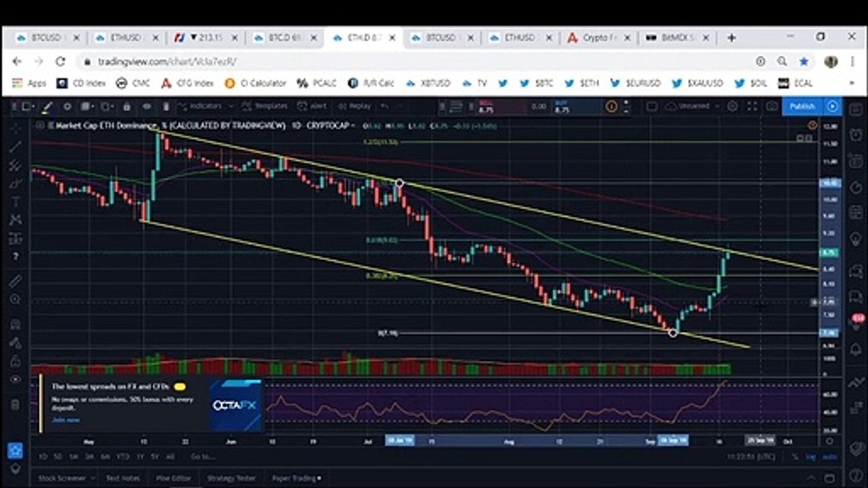Toggle the eye visibility icon in the toolbar
This screenshot has width=868, height=488.
[146, 106]
